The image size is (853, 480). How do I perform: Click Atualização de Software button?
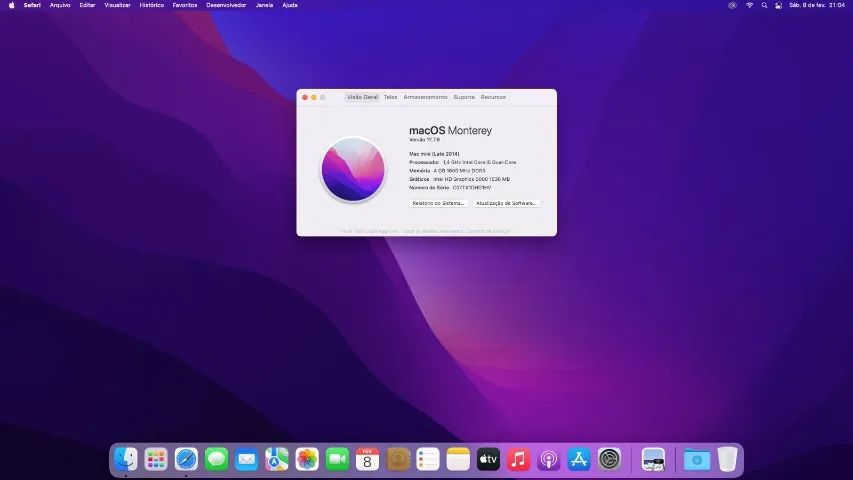tap(506, 203)
